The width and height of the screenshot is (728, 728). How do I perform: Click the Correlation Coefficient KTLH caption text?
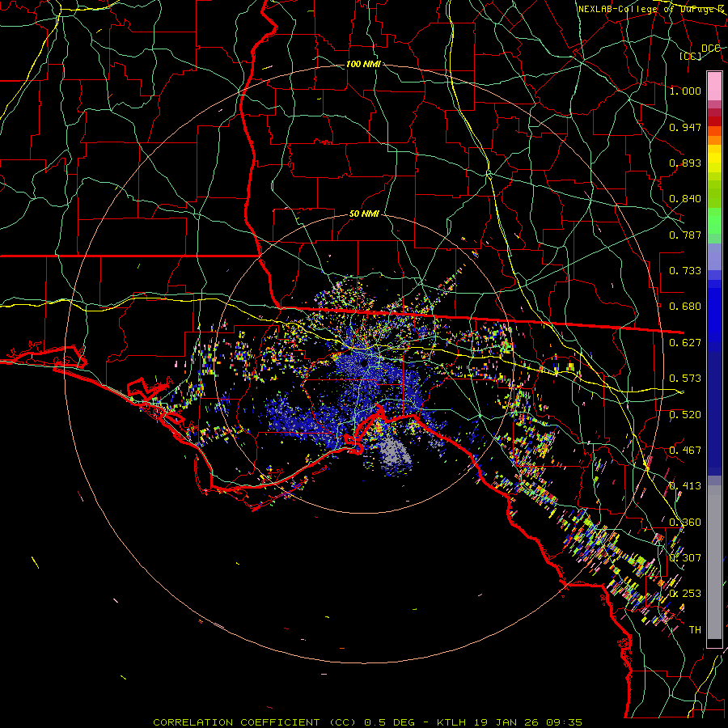coord(367,722)
